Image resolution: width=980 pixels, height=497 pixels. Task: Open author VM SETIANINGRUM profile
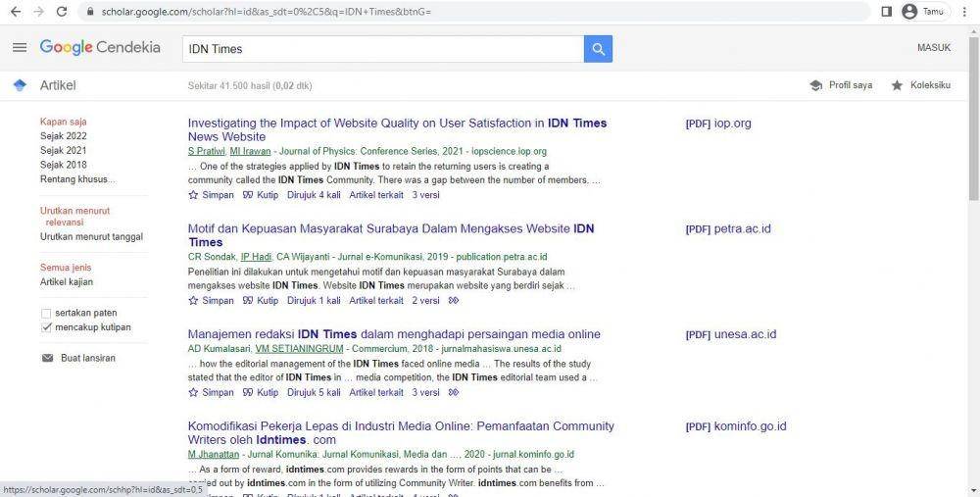point(299,349)
